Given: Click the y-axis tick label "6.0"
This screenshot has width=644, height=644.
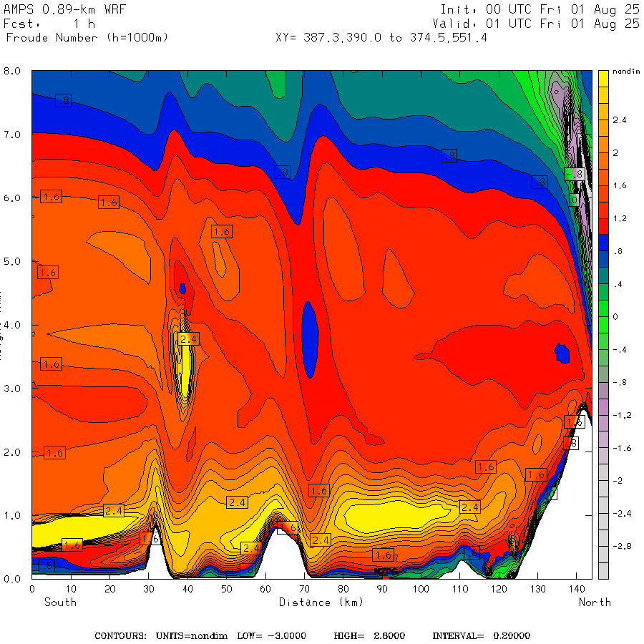Looking at the screenshot, I should point(12,198).
